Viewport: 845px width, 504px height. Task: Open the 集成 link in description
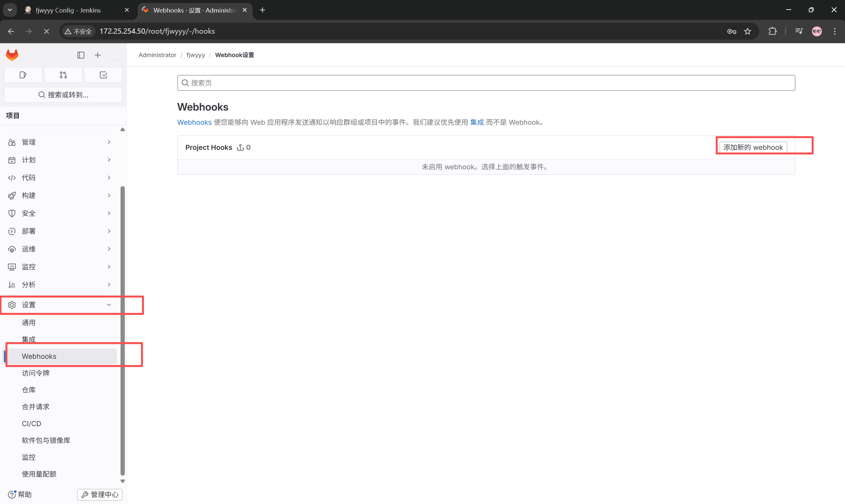(x=477, y=122)
